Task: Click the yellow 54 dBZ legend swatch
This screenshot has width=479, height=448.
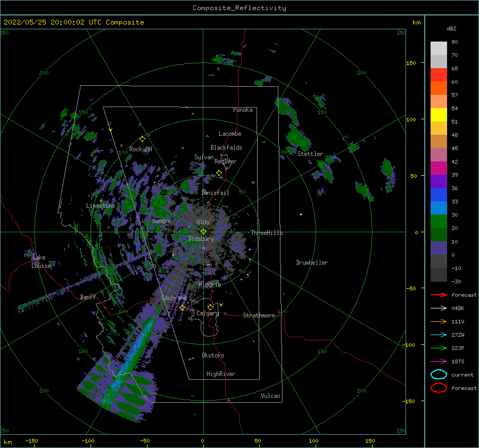Action: point(439,115)
